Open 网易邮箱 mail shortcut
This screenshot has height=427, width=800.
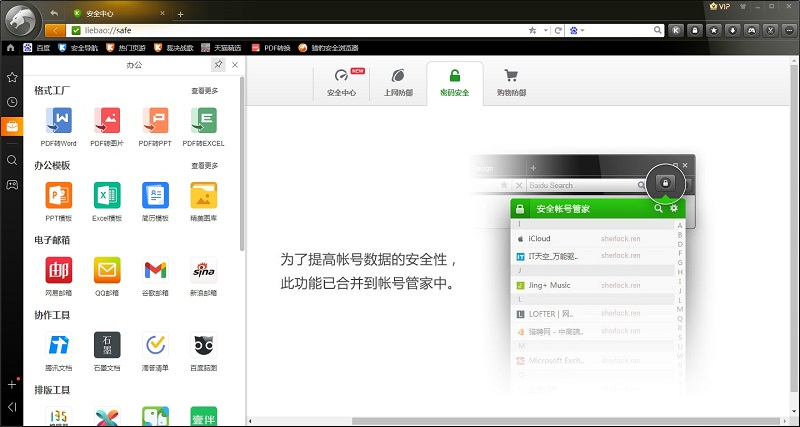(58, 276)
